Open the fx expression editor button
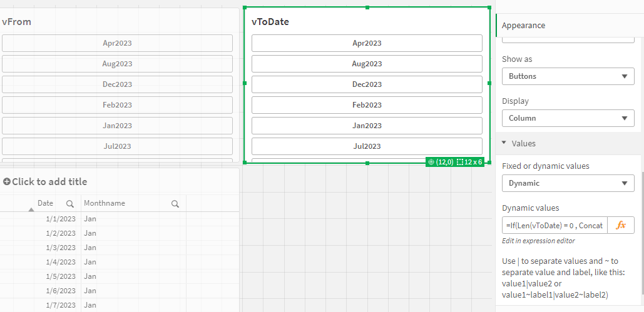The image size is (644, 312). 621,225
